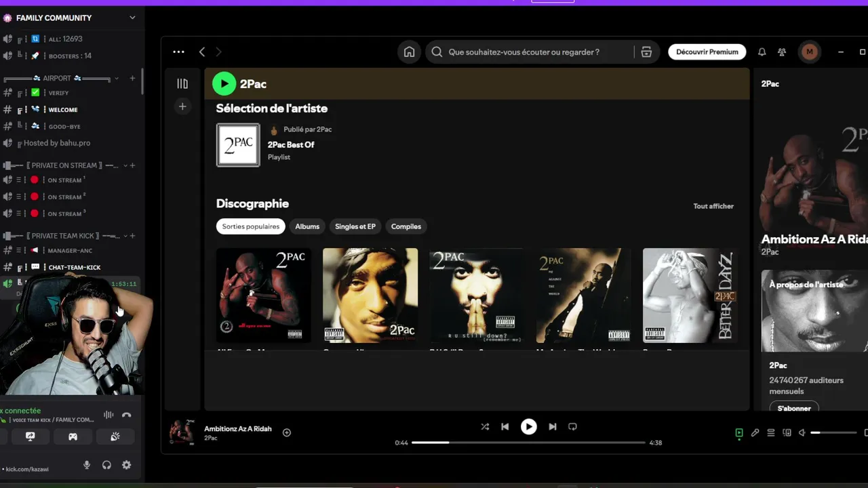
Task: Go back with the left arrow
Action: point(201,52)
